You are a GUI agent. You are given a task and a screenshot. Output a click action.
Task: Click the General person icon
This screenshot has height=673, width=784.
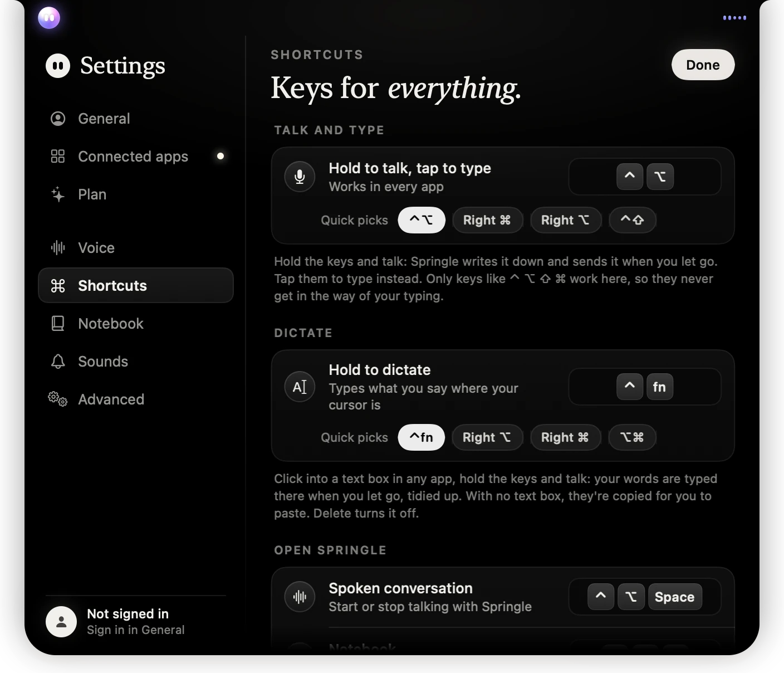58,119
